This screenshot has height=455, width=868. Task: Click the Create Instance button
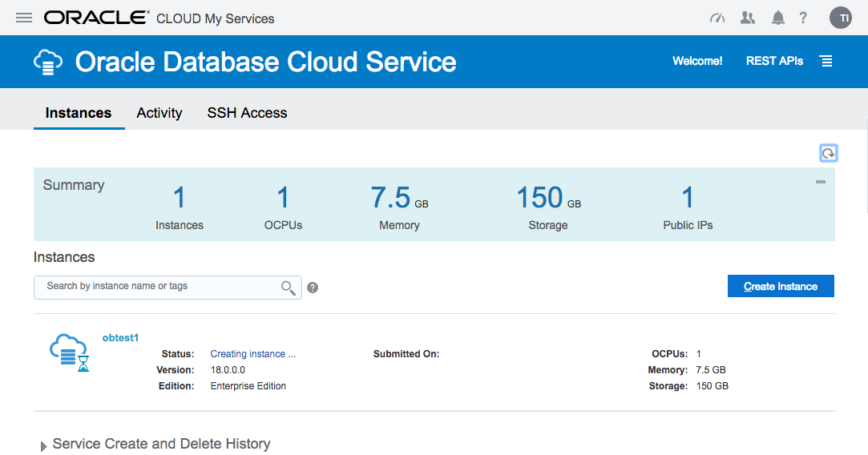click(781, 286)
